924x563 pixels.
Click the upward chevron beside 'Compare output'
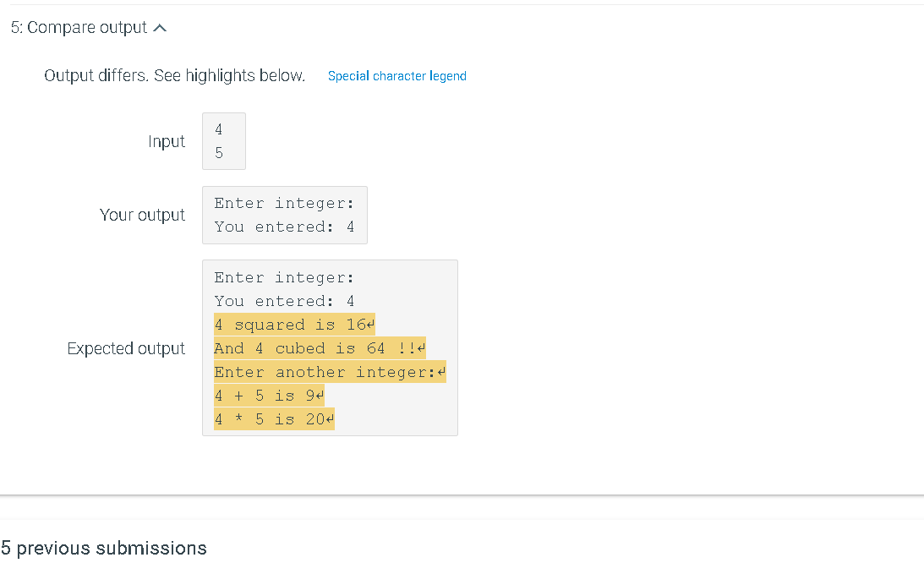(161, 26)
